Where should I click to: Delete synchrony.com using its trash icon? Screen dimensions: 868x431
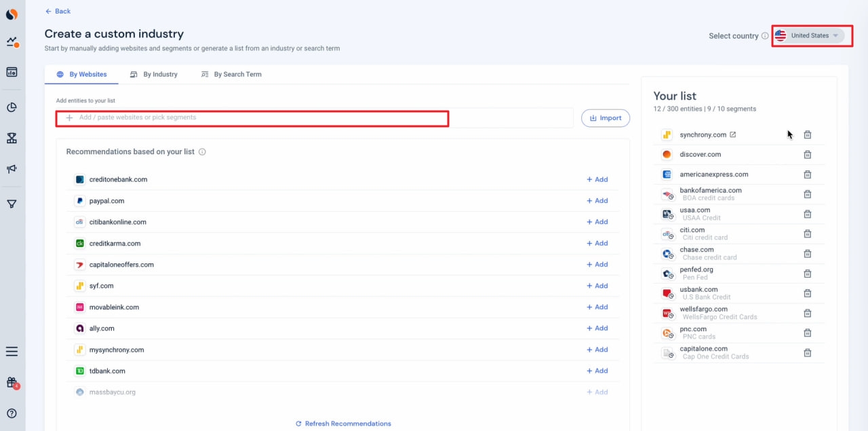(x=807, y=134)
